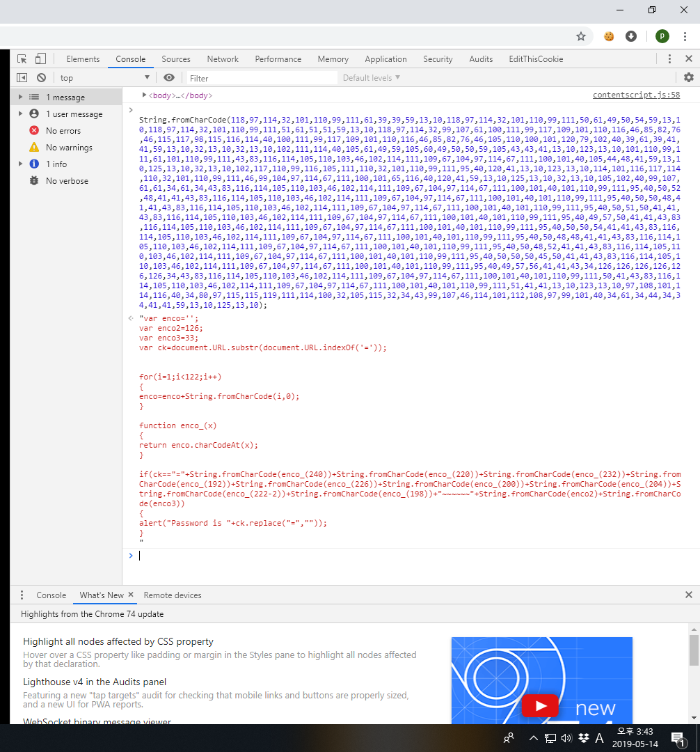Open DevTools three-dot customize menu
700x752 pixels.
coord(669,58)
